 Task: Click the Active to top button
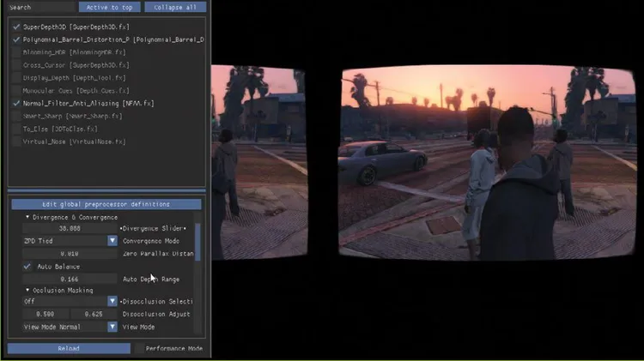(109, 7)
